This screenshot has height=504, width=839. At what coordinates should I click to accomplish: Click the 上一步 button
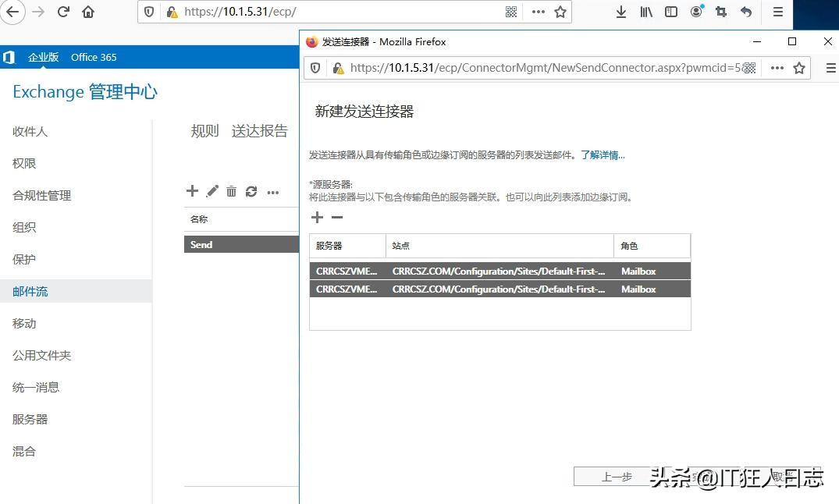[617, 477]
